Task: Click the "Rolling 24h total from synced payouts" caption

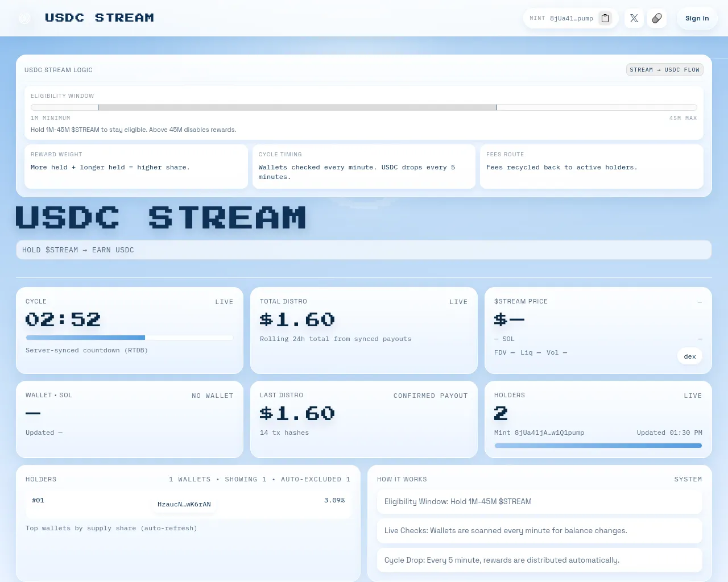Action: click(336, 339)
